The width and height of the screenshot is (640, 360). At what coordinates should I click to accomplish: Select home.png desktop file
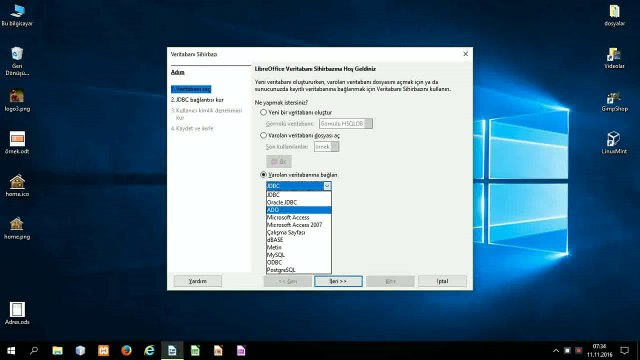tap(17, 228)
